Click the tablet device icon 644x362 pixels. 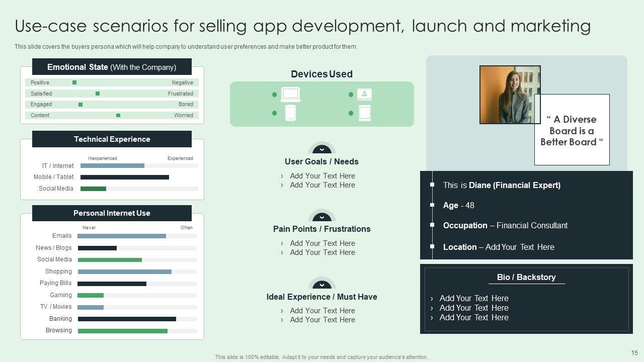(x=364, y=113)
